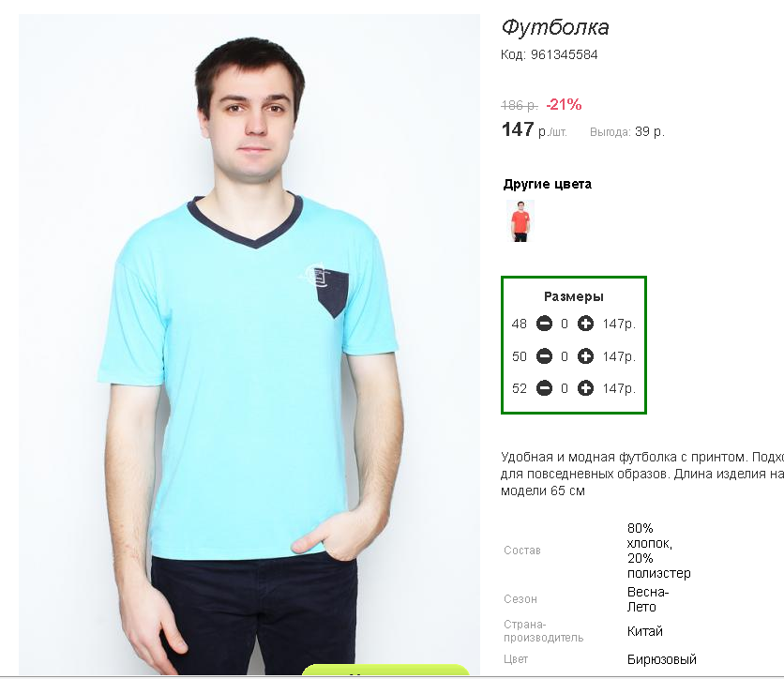Reduce quantity of size 52

point(544,388)
